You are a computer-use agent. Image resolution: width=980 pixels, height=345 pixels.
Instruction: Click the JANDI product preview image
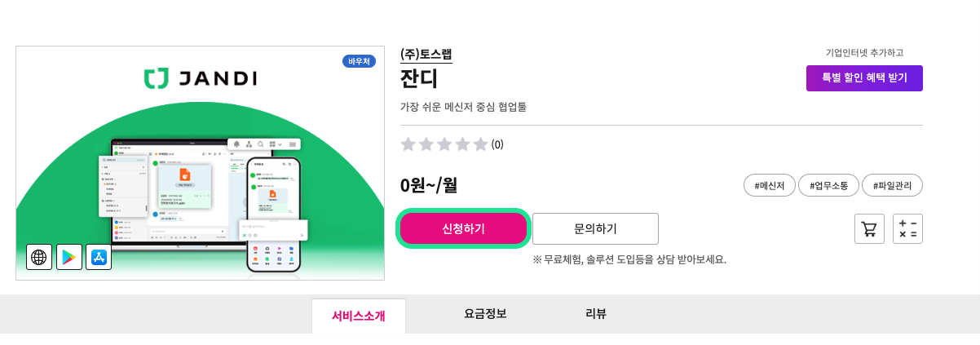pos(200,179)
